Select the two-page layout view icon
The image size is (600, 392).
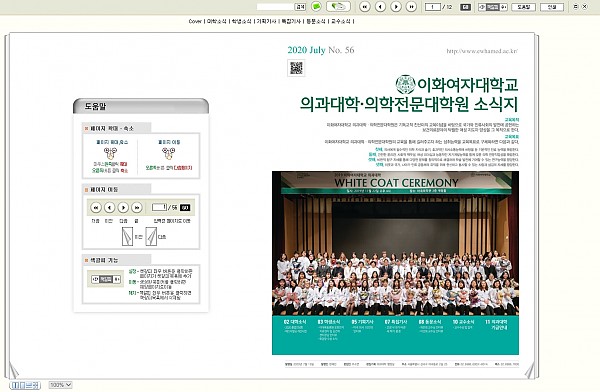[15, 385]
